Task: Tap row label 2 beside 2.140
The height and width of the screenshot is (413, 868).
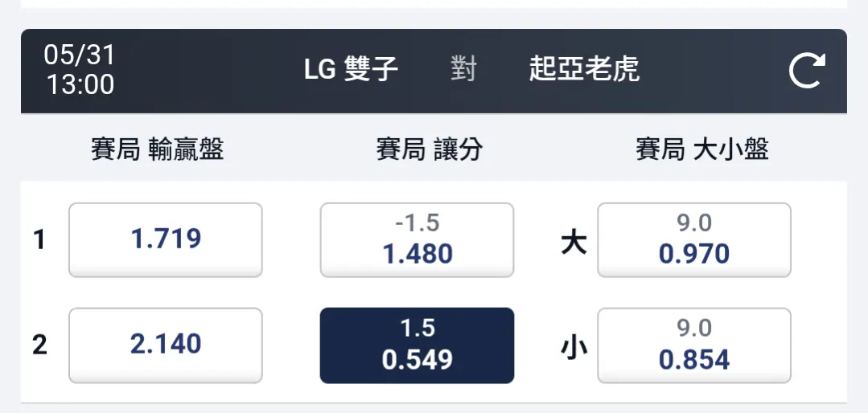Action: coord(39,345)
